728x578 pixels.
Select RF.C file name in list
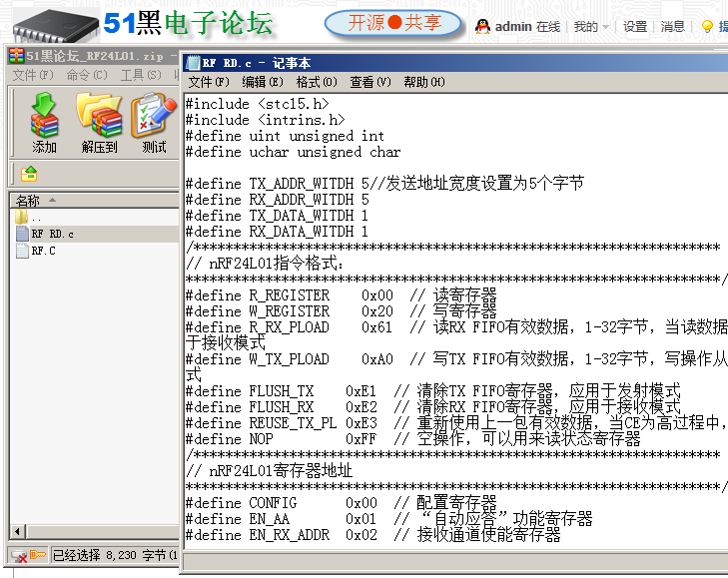(x=43, y=252)
